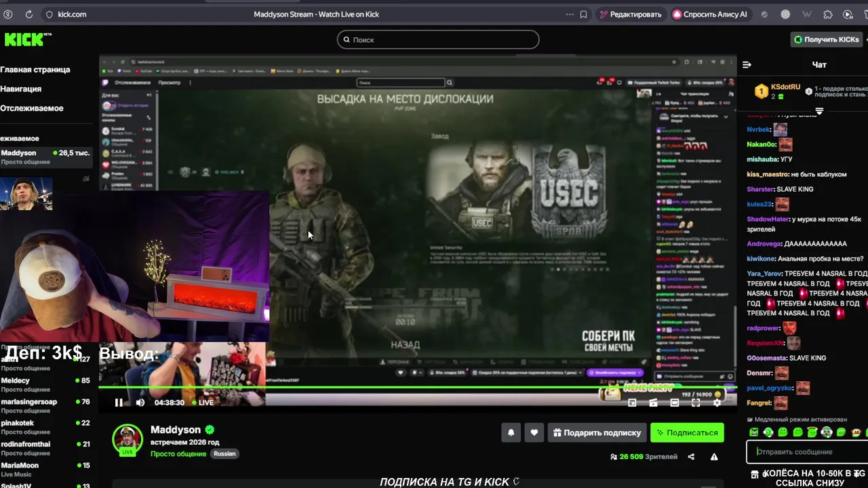The width and height of the screenshot is (868, 488).
Task: Click the shop icon below chat input
Action: coord(755,474)
